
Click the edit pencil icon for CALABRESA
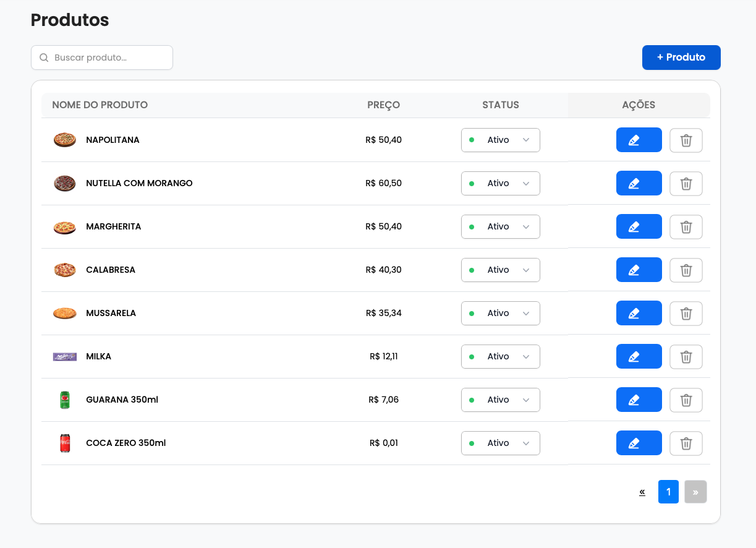pyautogui.click(x=639, y=270)
